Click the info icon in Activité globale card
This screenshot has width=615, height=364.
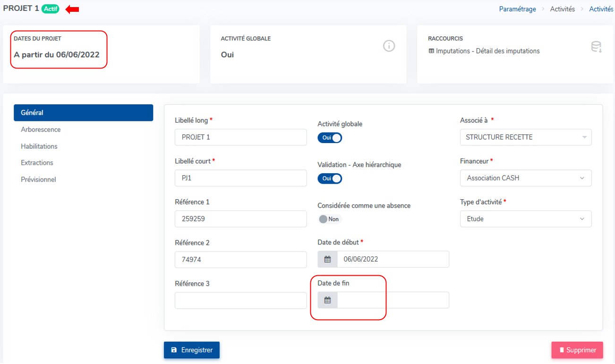tap(389, 46)
